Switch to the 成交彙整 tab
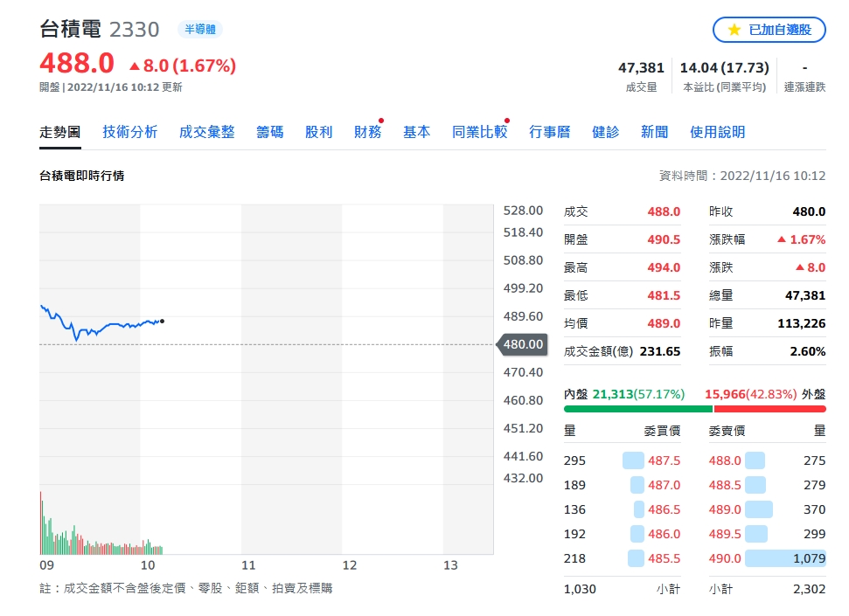849x616 pixels. (207, 132)
